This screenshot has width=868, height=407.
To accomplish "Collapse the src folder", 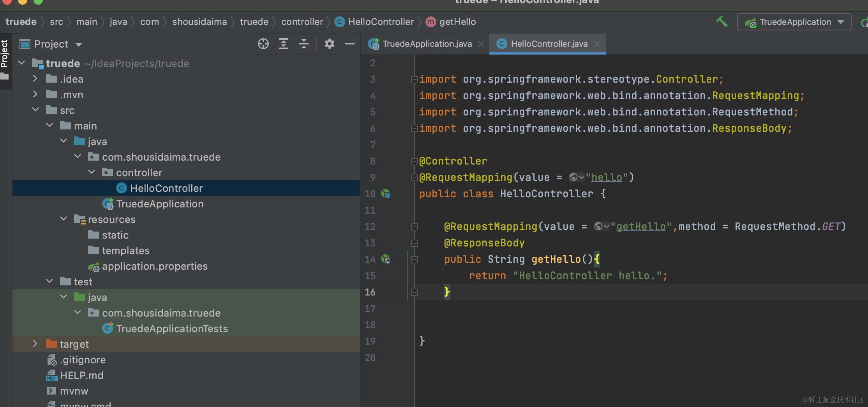I will tap(35, 110).
